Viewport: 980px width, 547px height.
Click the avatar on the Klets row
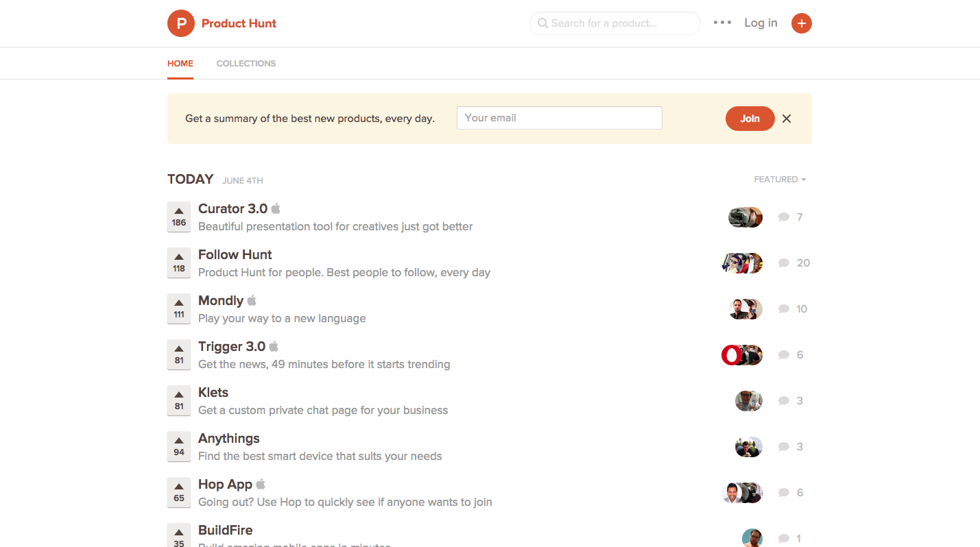click(749, 401)
